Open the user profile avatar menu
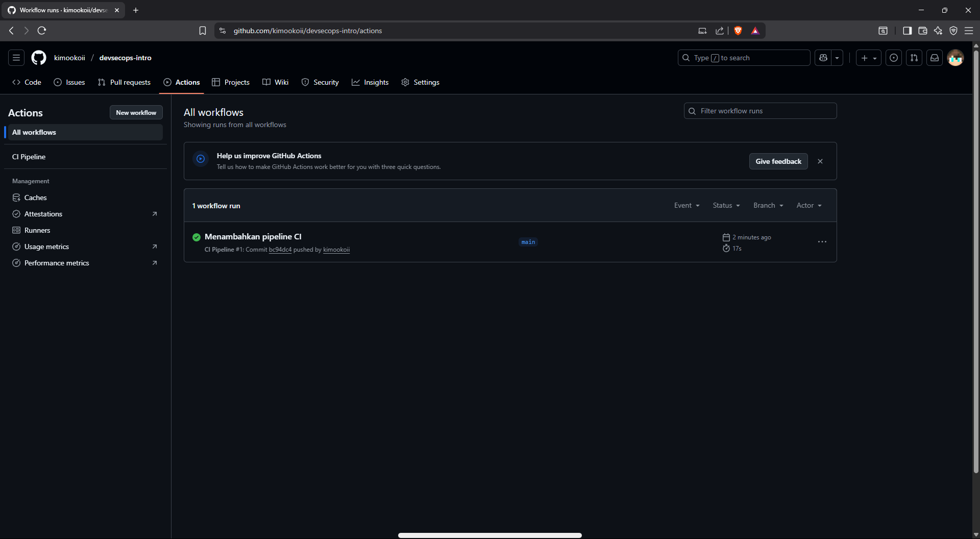 pos(955,58)
